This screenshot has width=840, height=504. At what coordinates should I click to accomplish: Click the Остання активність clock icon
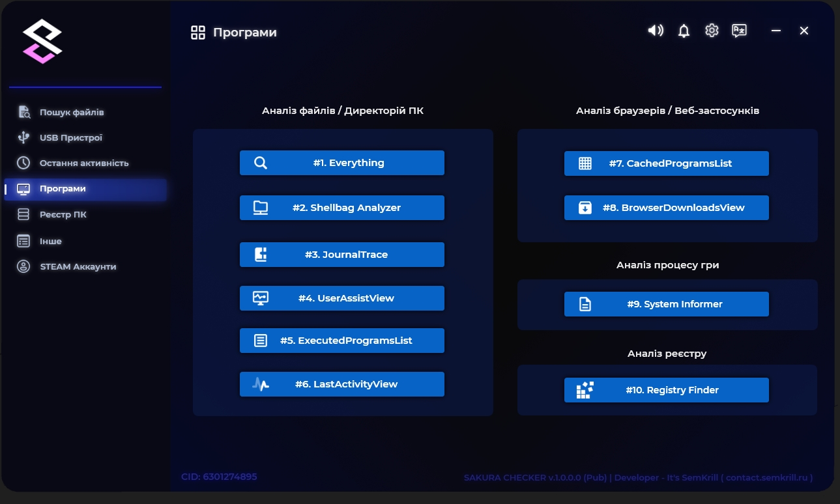(23, 163)
